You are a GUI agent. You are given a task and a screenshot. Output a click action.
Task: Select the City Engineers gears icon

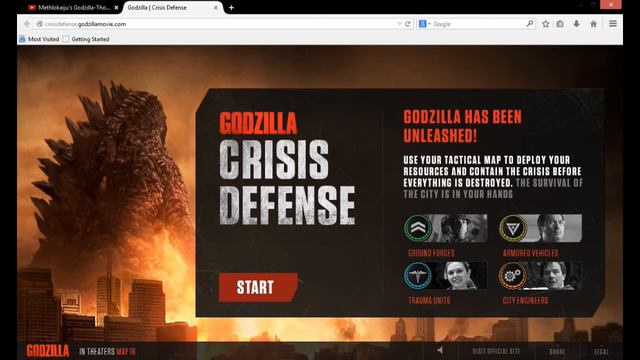[513, 276]
